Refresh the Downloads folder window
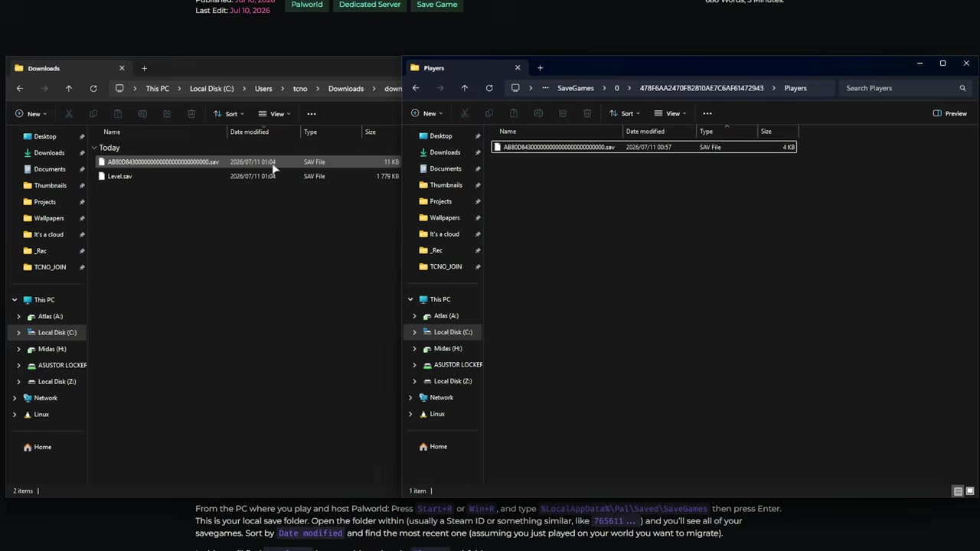 tap(93, 89)
